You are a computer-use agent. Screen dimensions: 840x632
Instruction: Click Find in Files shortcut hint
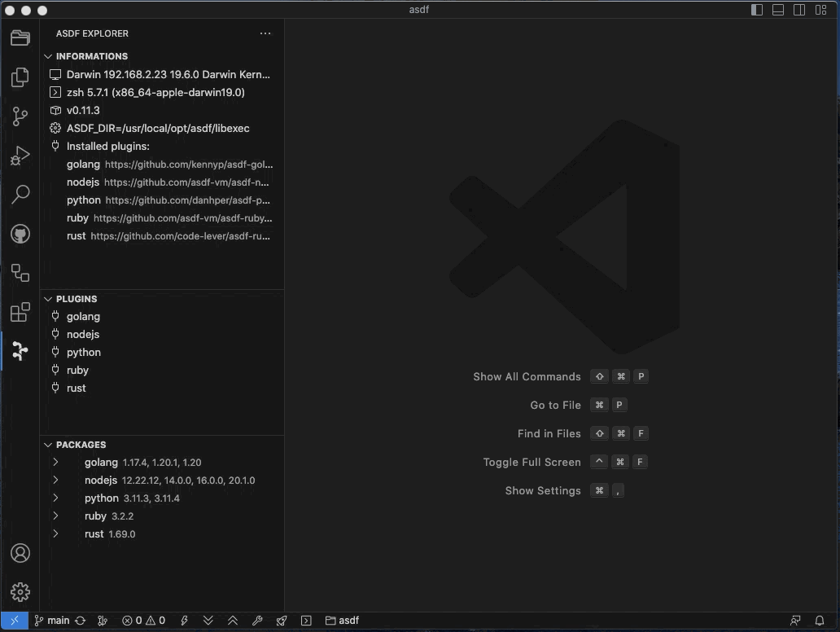[x=583, y=433]
